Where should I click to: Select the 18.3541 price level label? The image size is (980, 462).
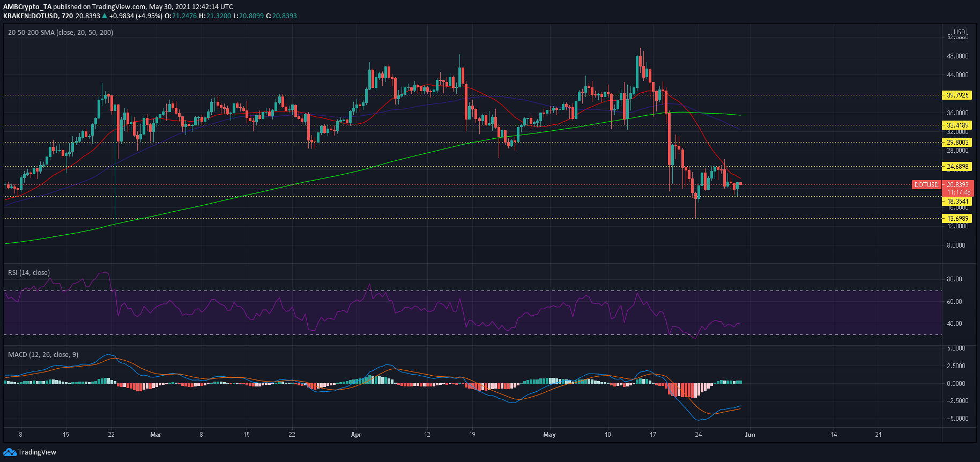point(957,202)
